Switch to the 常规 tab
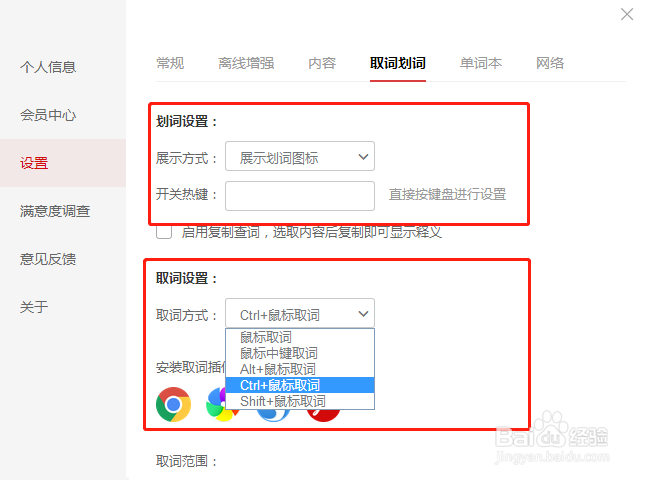This screenshot has width=646, height=480. 170,63
